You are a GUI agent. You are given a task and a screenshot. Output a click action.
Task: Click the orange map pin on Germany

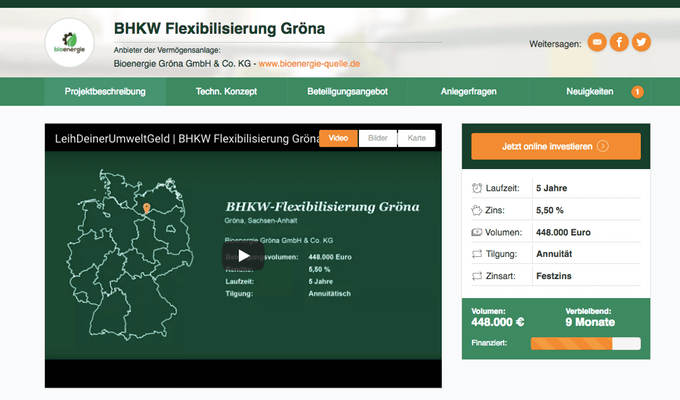click(x=147, y=209)
